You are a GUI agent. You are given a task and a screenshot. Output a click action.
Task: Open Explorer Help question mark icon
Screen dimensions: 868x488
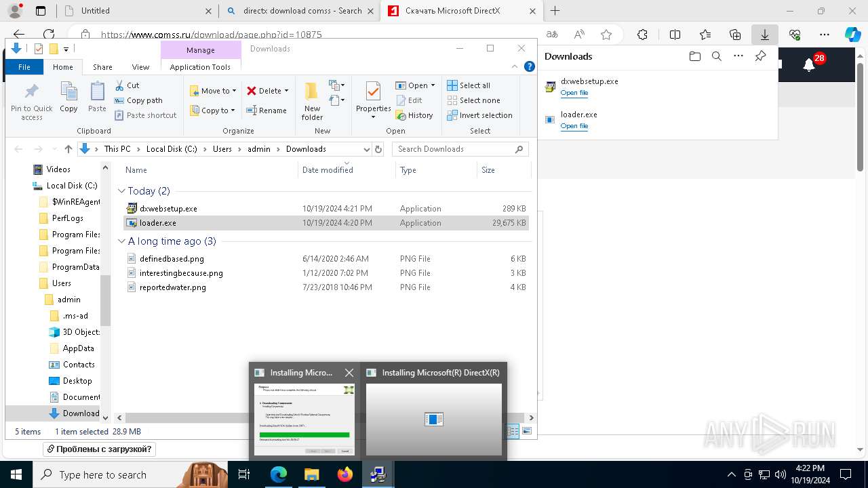[530, 66]
